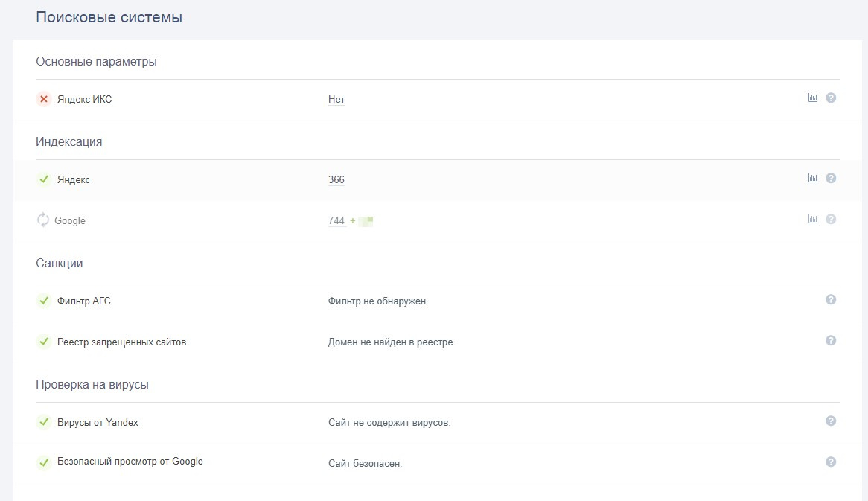Image resolution: width=868 pixels, height=501 pixels.
Task: Show help for Google indexation
Action: [831, 219]
